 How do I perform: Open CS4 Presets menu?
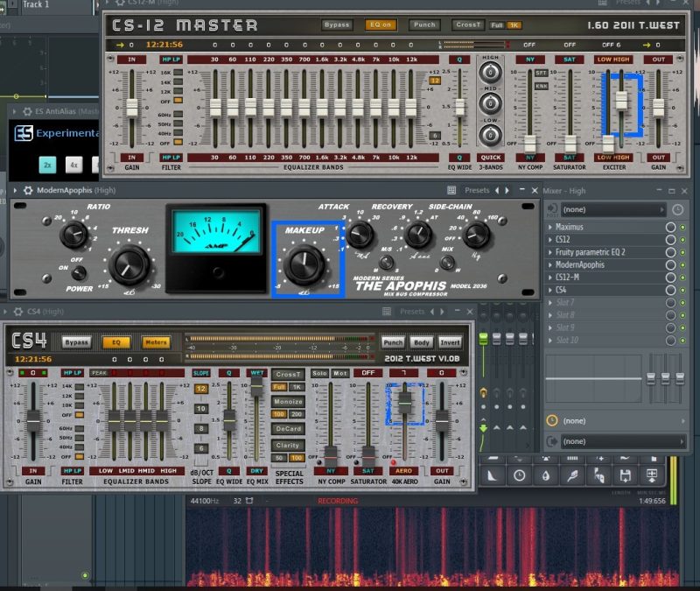(412, 312)
